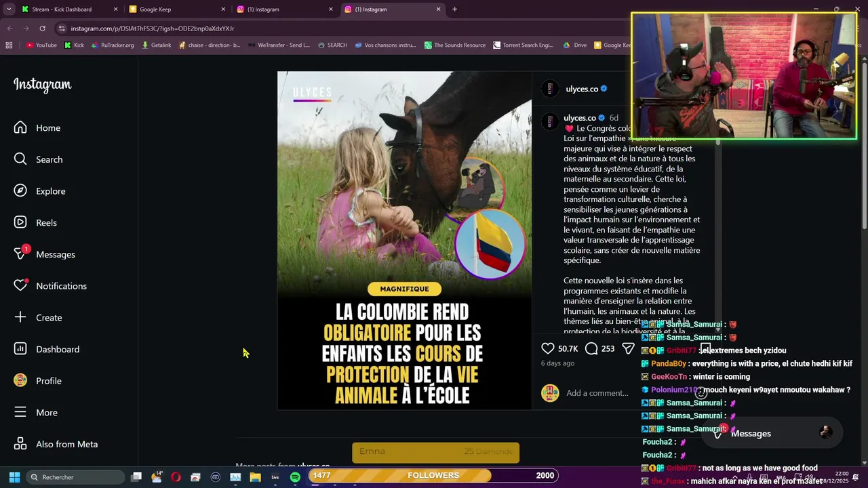Image resolution: width=868 pixels, height=488 pixels.
Task: Open the RuTracker.org bookmark
Action: [113, 45]
